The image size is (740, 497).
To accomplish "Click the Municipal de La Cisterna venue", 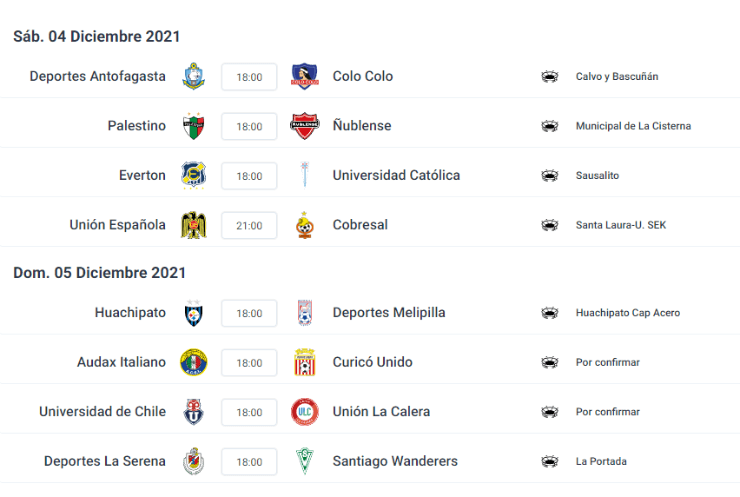I will click(633, 126).
